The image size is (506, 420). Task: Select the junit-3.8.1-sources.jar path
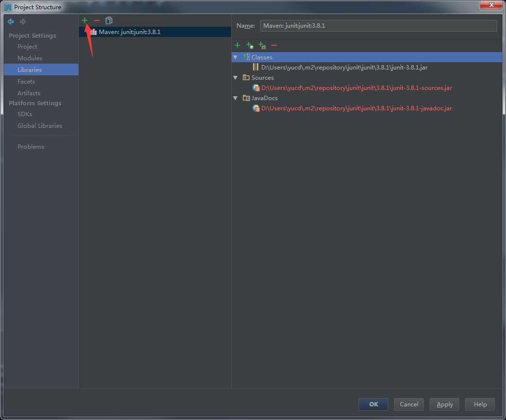point(357,87)
